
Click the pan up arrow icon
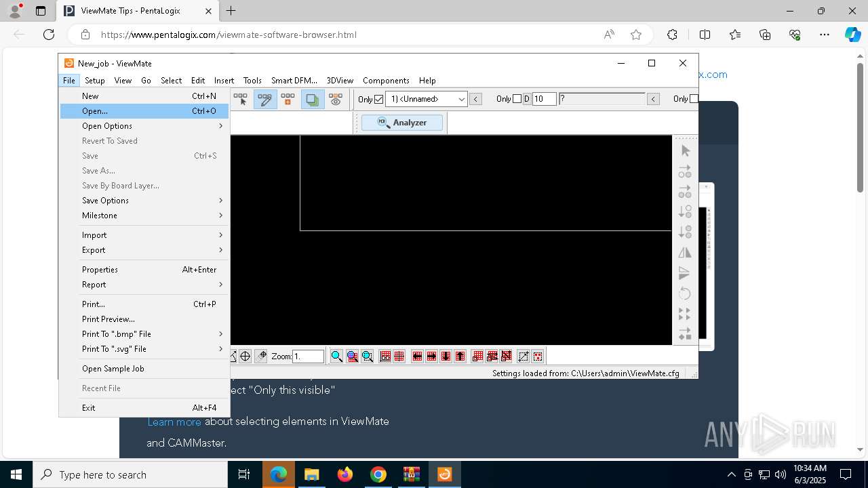click(460, 356)
